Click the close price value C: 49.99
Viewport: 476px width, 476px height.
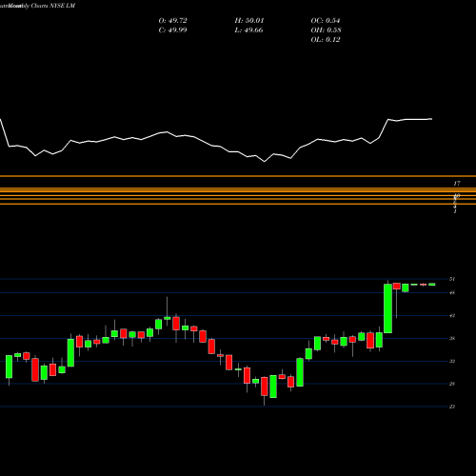172,30
